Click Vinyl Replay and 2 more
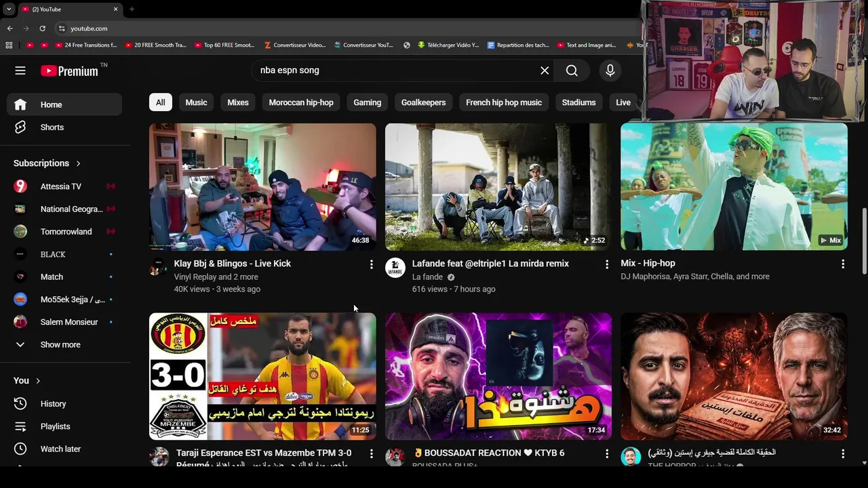 [x=216, y=277]
